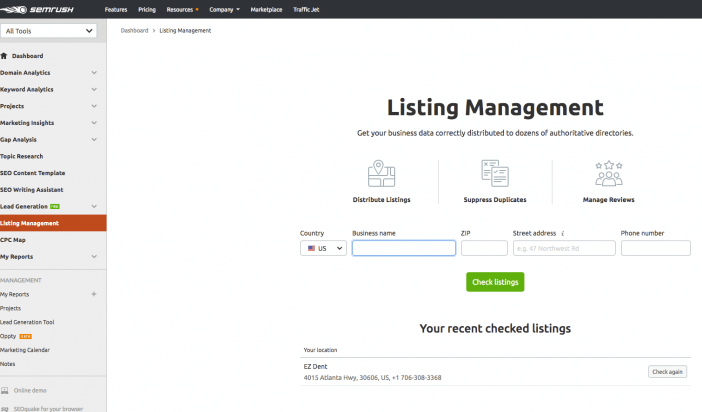Image resolution: width=702 pixels, height=412 pixels.
Task: Click the plus icon next to My Reports
Action: tap(94, 294)
